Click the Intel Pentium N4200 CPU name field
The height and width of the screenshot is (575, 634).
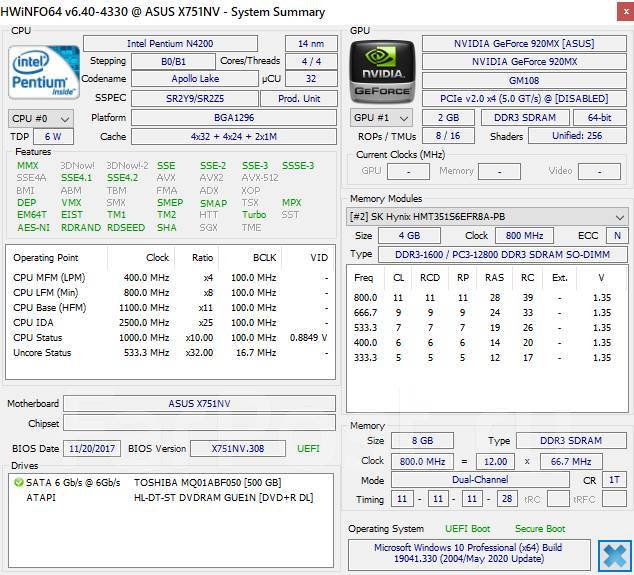click(170, 44)
